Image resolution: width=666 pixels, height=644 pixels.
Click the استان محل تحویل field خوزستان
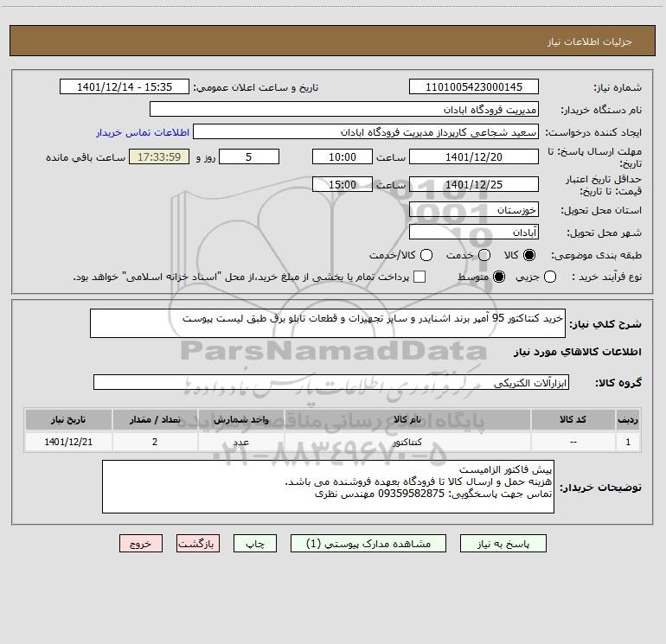[x=474, y=209]
